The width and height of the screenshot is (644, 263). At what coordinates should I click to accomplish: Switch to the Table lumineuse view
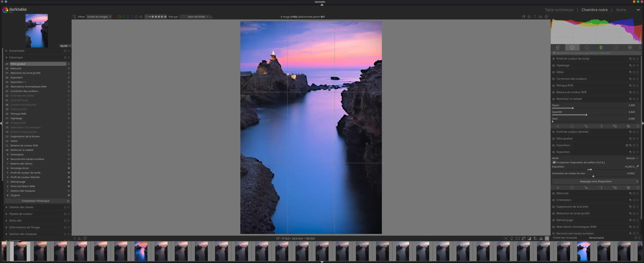559,10
